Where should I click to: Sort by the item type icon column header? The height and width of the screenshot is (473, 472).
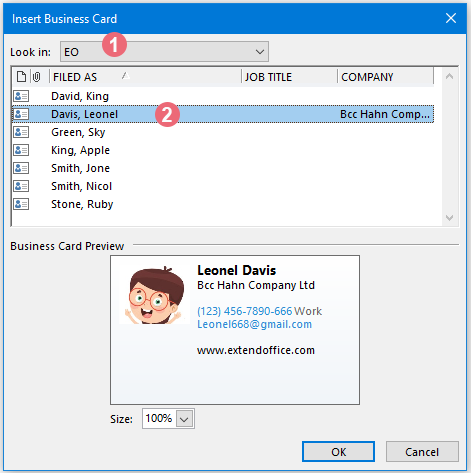(x=21, y=77)
